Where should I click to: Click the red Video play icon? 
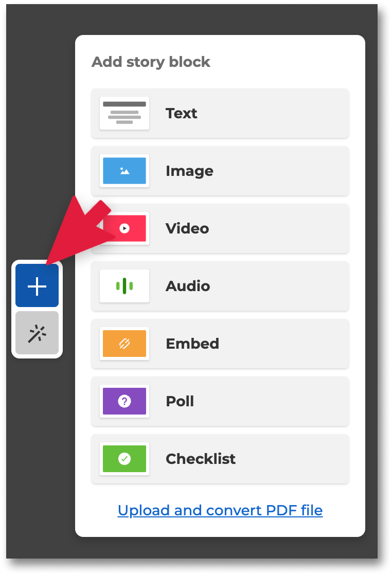(x=124, y=228)
